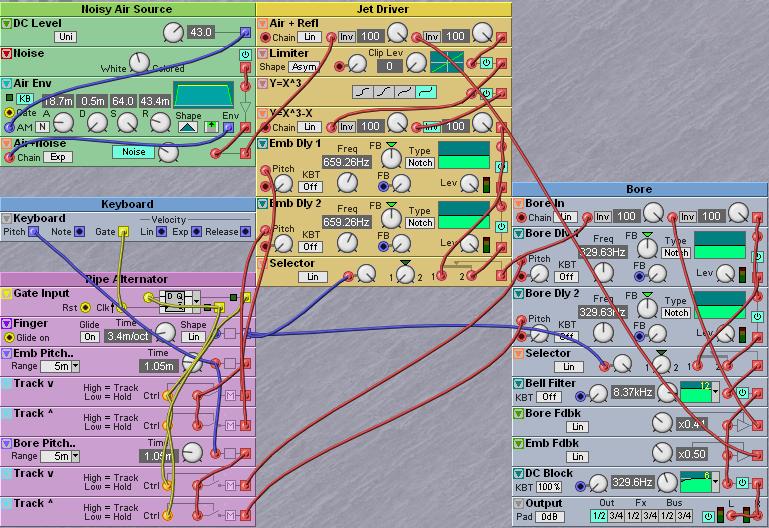Click the Keyboard Gate output connector
The height and width of the screenshot is (528, 769).
tap(124, 232)
